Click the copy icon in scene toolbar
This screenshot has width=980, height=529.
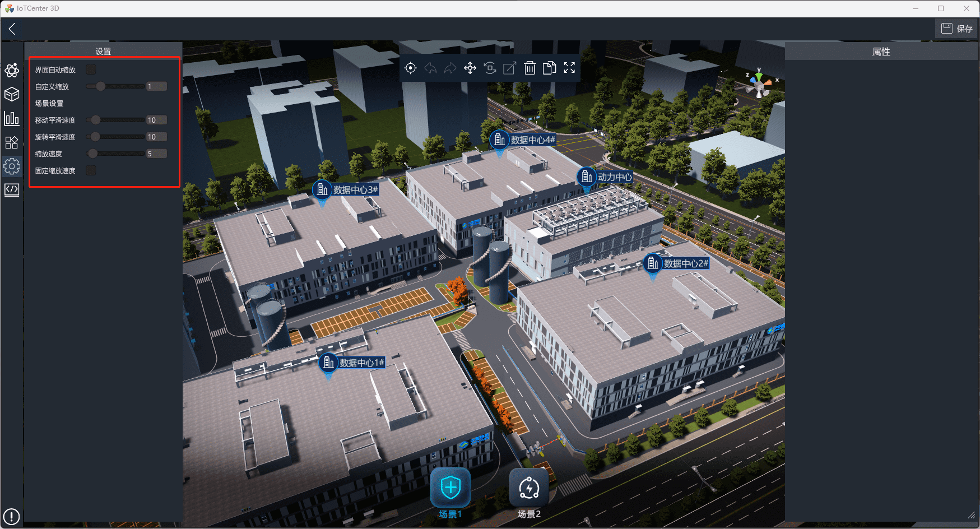click(x=550, y=68)
